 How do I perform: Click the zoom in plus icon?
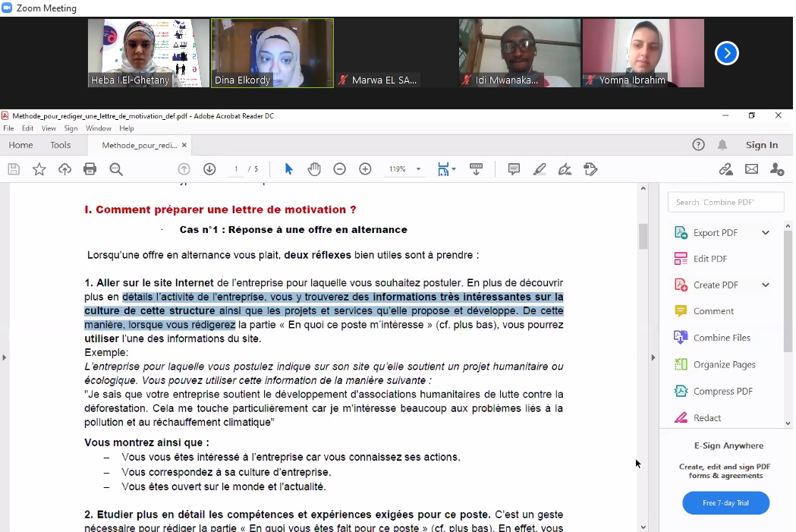pyautogui.click(x=365, y=169)
